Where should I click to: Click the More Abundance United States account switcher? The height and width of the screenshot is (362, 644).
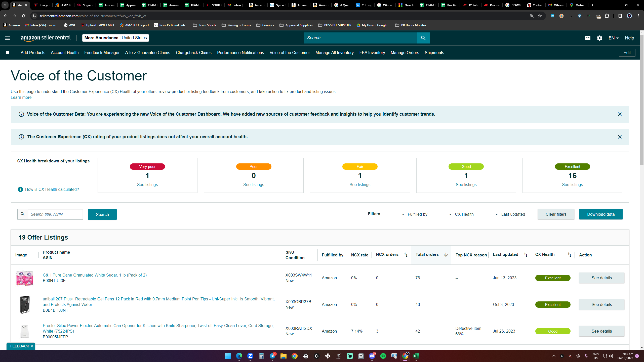(115, 38)
